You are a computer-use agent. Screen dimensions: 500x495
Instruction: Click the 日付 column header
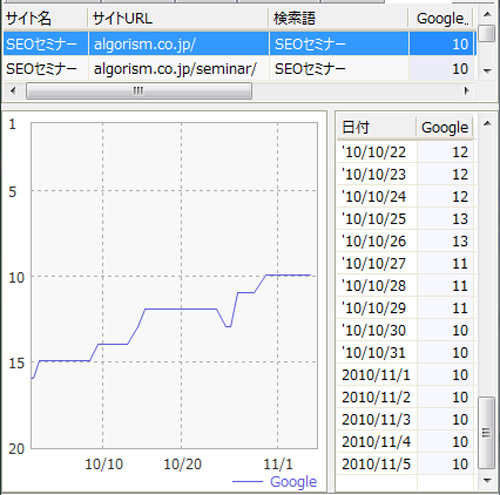376,127
